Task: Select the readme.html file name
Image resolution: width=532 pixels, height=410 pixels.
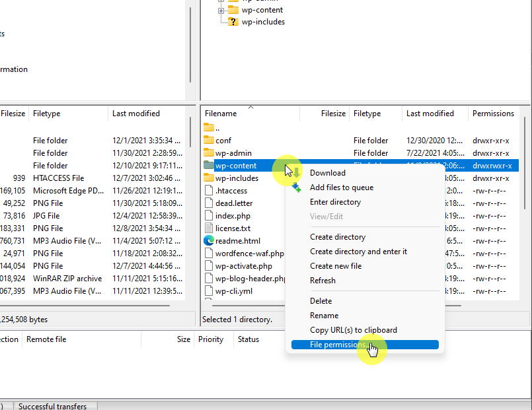Action: (x=237, y=241)
